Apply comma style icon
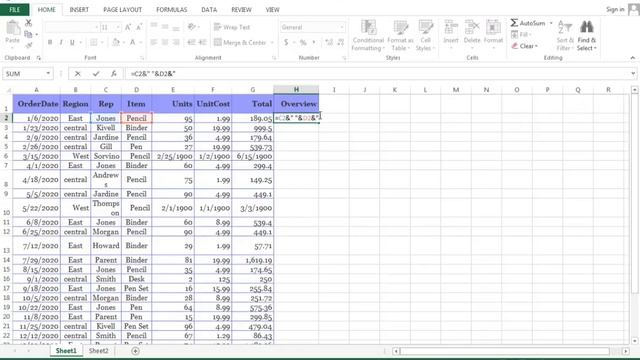Screen dimensions: 640x360 pyautogui.click(x=314, y=42)
